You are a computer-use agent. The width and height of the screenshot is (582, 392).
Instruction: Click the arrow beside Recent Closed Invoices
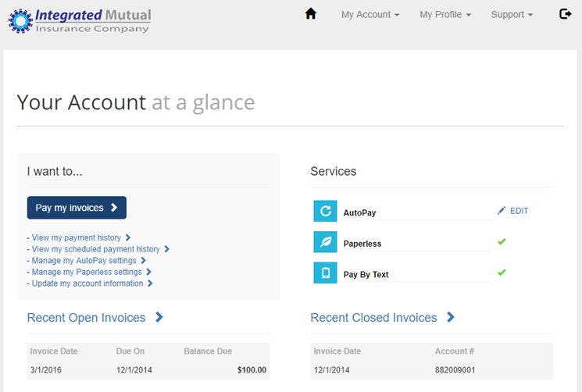(451, 317)
